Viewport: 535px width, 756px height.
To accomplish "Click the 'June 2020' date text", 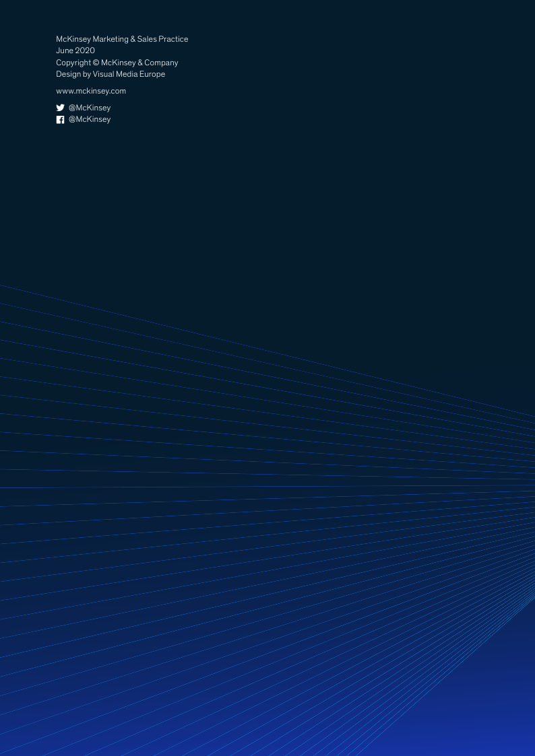I will coord(75,50).
